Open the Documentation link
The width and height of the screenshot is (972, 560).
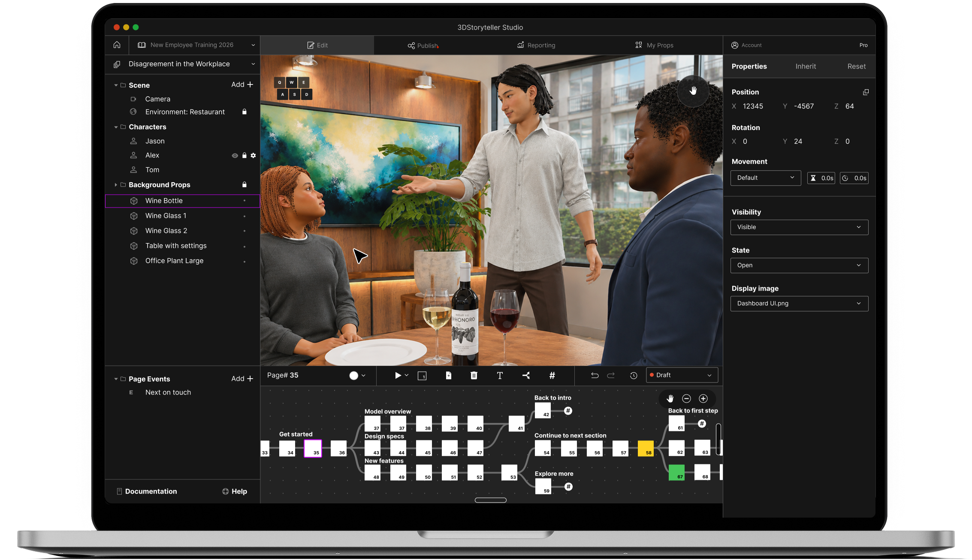click(147, 491)
